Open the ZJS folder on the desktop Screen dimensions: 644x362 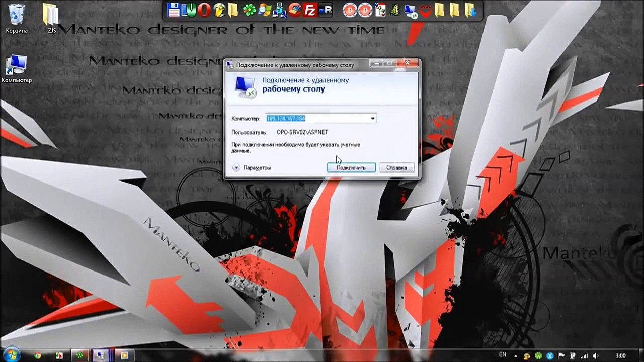51,18
